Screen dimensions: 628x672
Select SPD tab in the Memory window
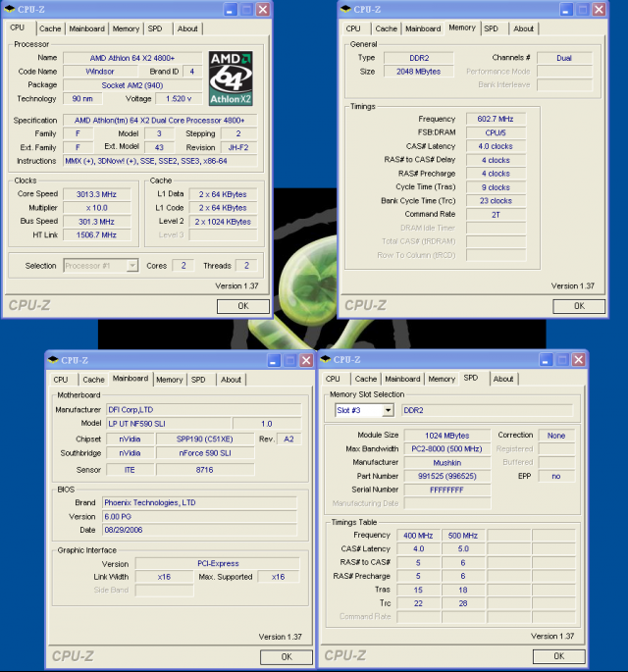(492, 28)
